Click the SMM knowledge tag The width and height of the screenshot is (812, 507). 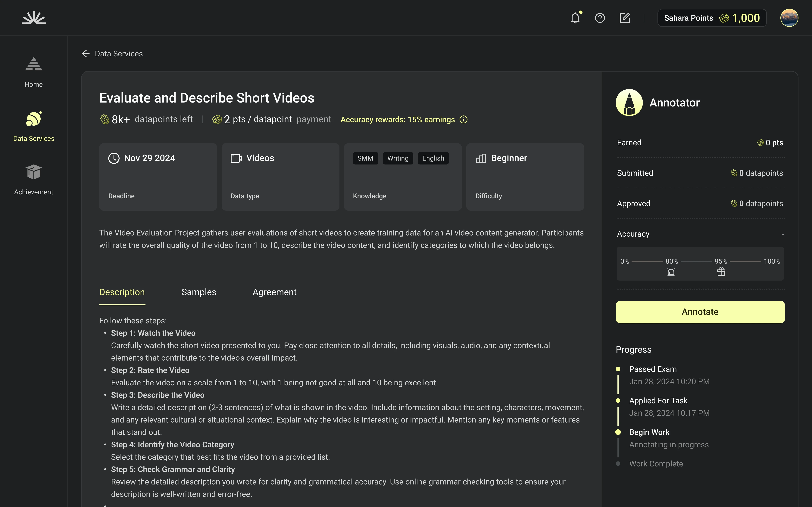coord(365,158)
